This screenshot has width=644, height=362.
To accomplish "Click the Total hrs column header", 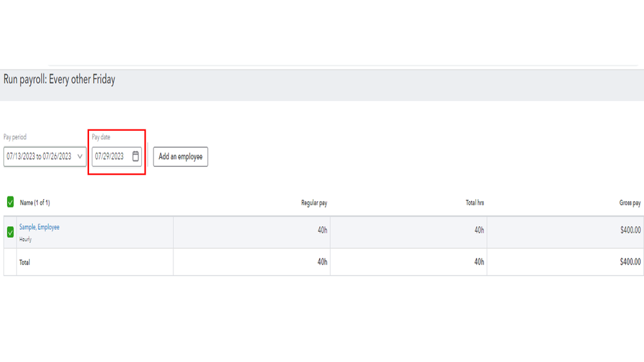I will [x=474, y=203].
